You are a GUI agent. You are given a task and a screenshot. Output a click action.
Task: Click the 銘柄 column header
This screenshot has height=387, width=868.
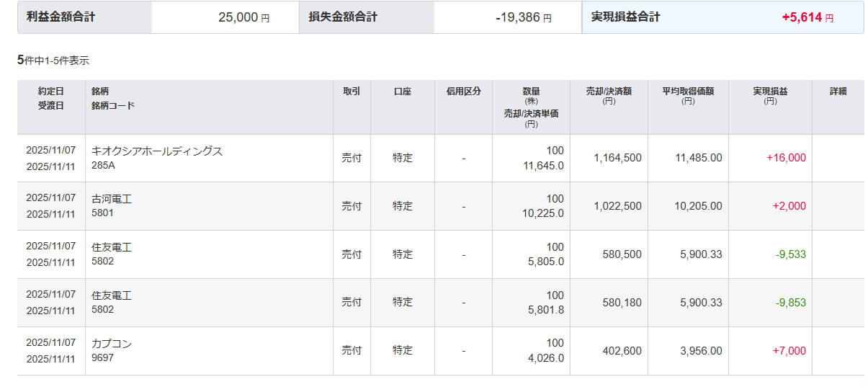101,92
